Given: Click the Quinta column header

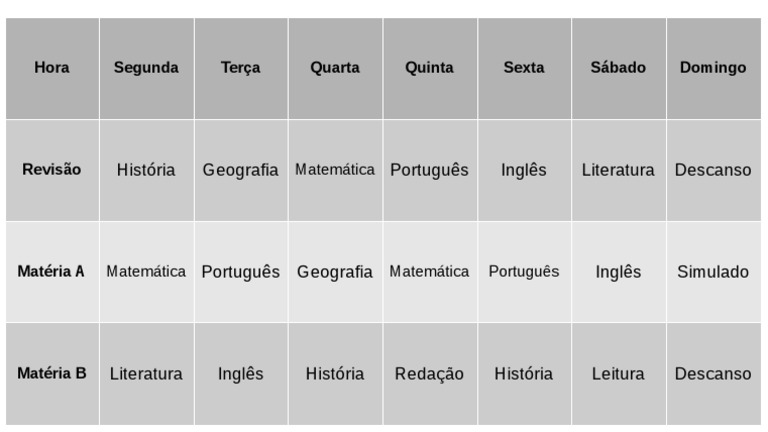Looking at the screenshot, I should click(429, 68).
